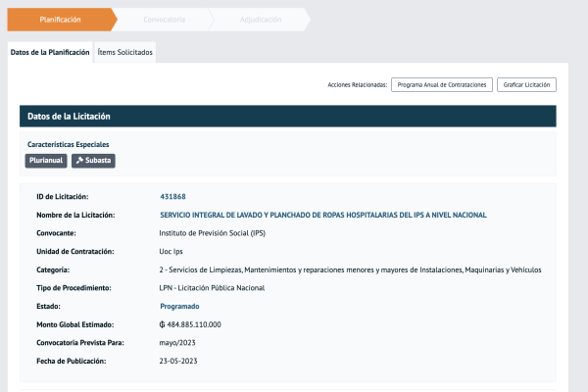
Task: Select the Planificación stage step
Action: click(61, 20)
